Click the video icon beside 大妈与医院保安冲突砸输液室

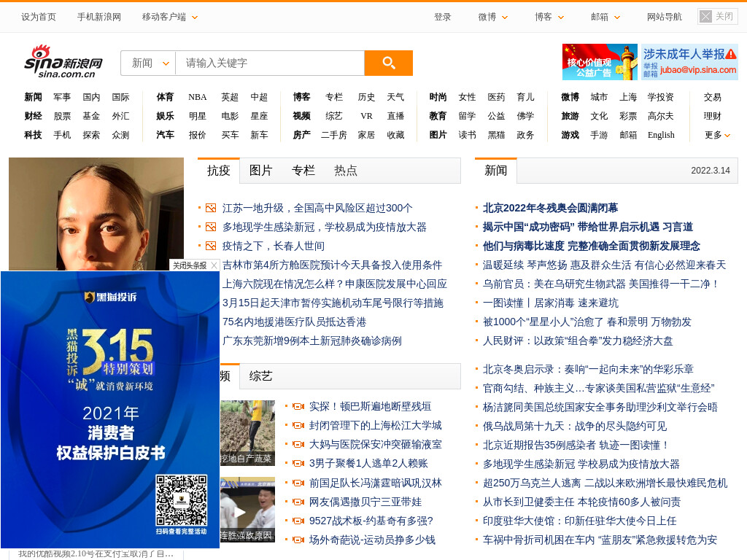point(298,445)
